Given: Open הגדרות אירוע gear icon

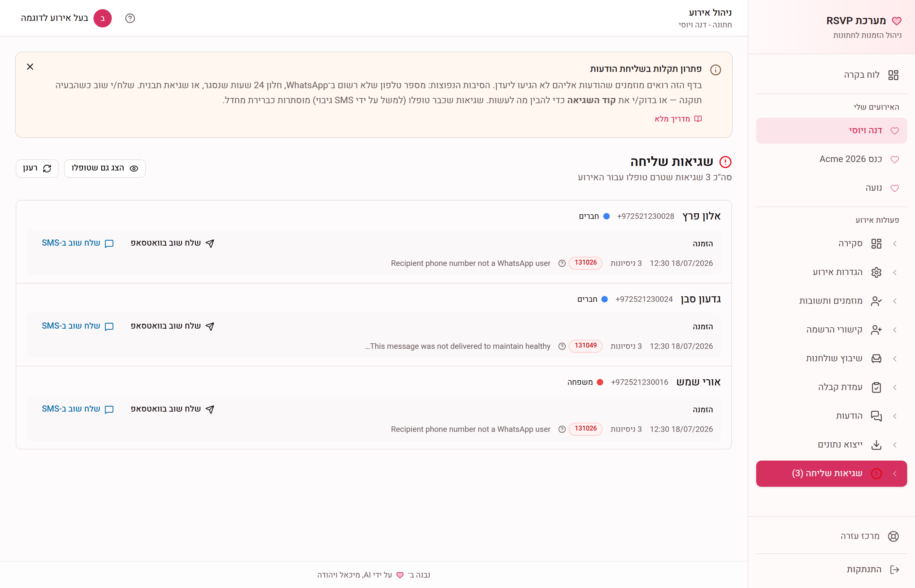Looking at the screenshot, I should [876, 272].
